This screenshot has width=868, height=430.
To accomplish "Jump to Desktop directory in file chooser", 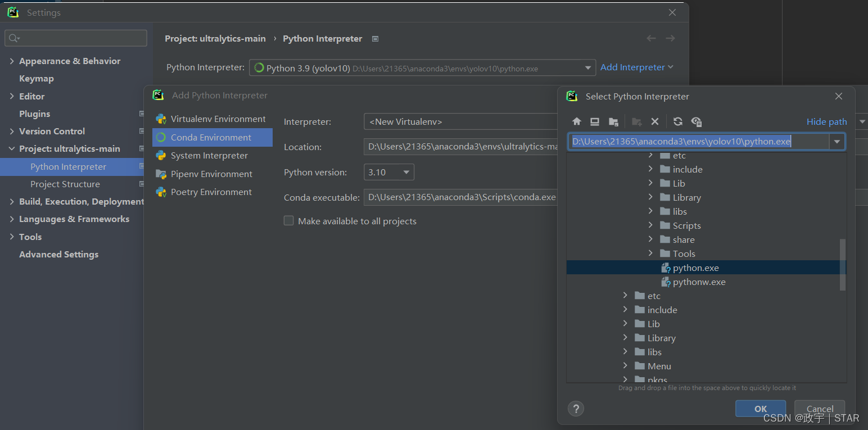I will 595,121.
